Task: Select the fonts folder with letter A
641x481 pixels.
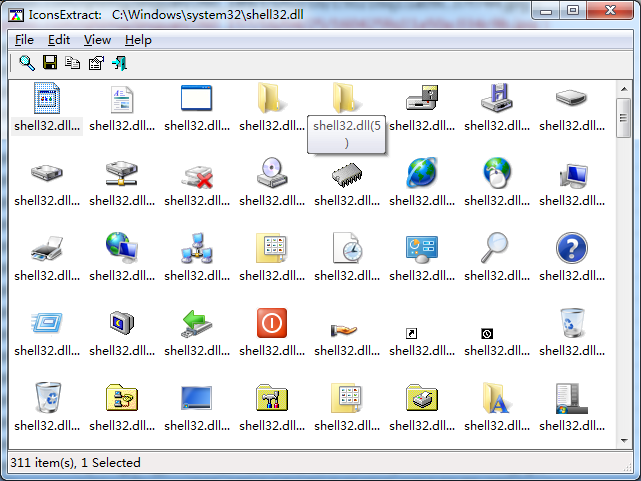Action: (x=496, y=398)
